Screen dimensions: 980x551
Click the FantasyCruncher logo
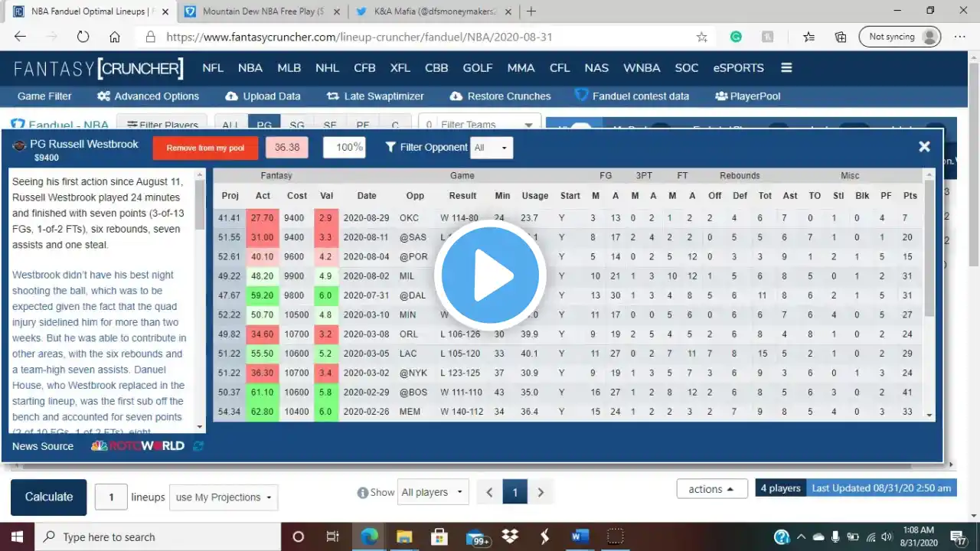[99, 68]
